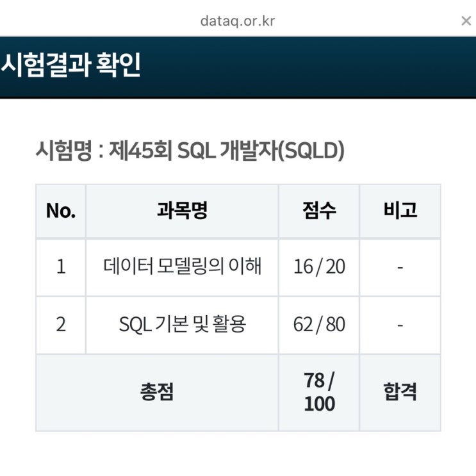Click the 시험결과 확인 header title
The image size is (476, 476).
pyautogui.click(x=70, y=64)
